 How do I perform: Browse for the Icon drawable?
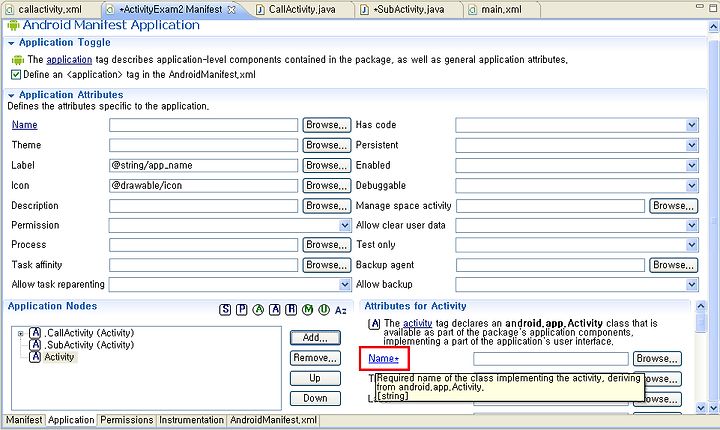point(326,186)
